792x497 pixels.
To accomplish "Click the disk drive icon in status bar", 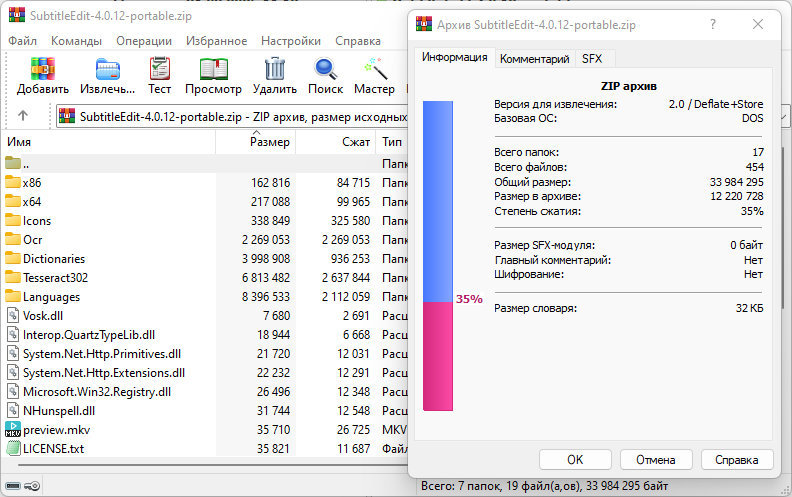I will (13, 486).
